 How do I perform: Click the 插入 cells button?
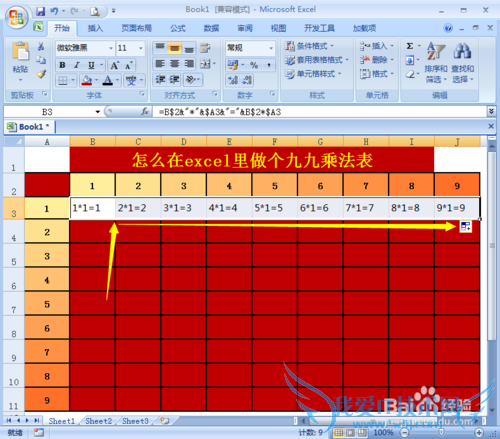tap(377, 46)
